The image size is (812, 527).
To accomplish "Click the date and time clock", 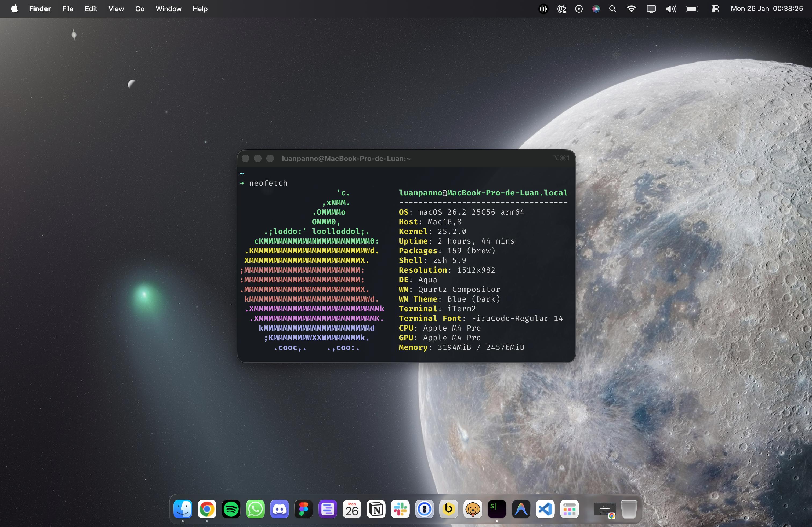I will pos(767,9).
